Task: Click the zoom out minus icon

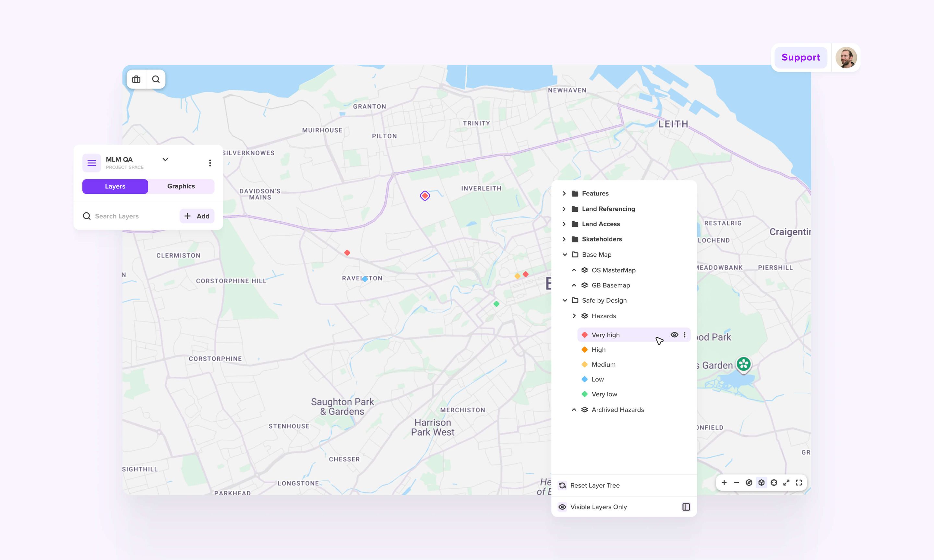Action: point(736,483)
